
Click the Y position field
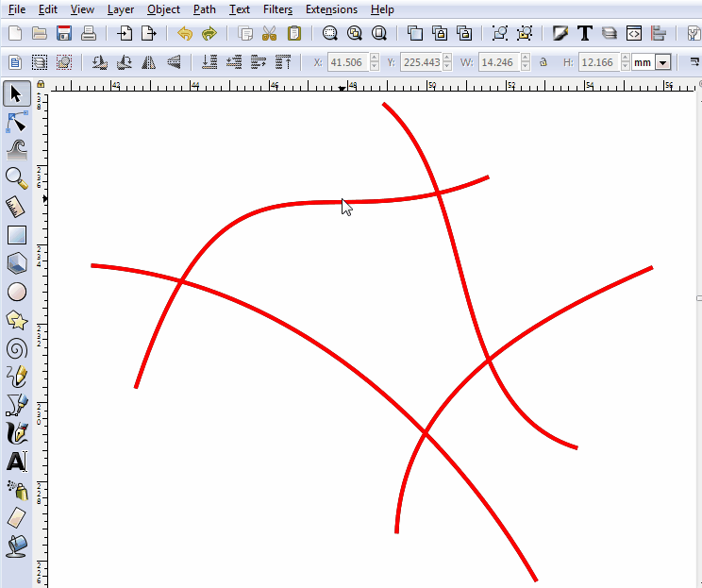[x=421, y=62]
